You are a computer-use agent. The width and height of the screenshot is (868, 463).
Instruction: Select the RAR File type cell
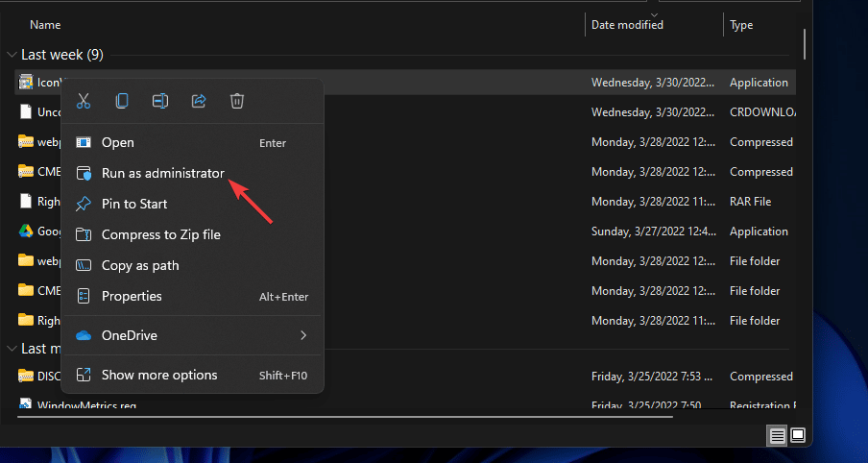coord(750,202)
